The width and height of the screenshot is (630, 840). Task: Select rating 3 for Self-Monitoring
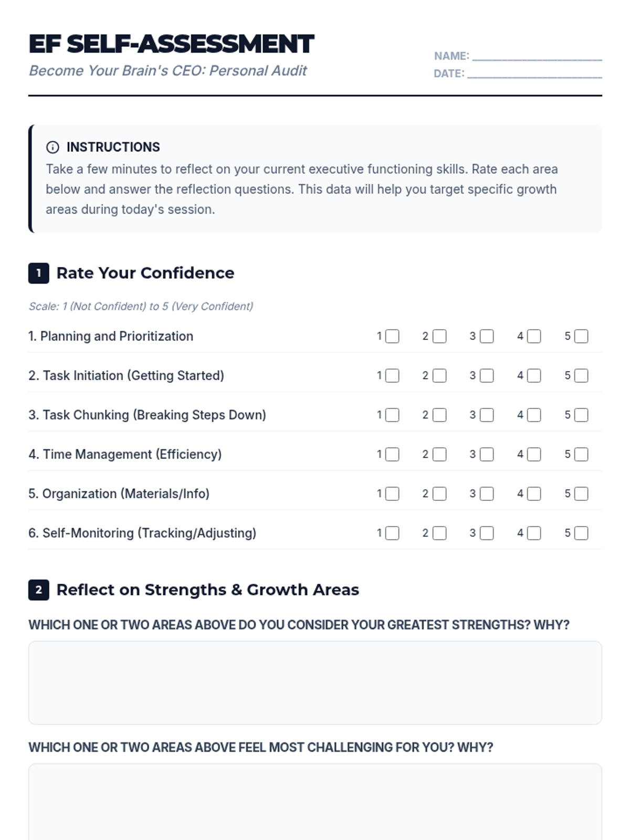(x=487, y=533)
